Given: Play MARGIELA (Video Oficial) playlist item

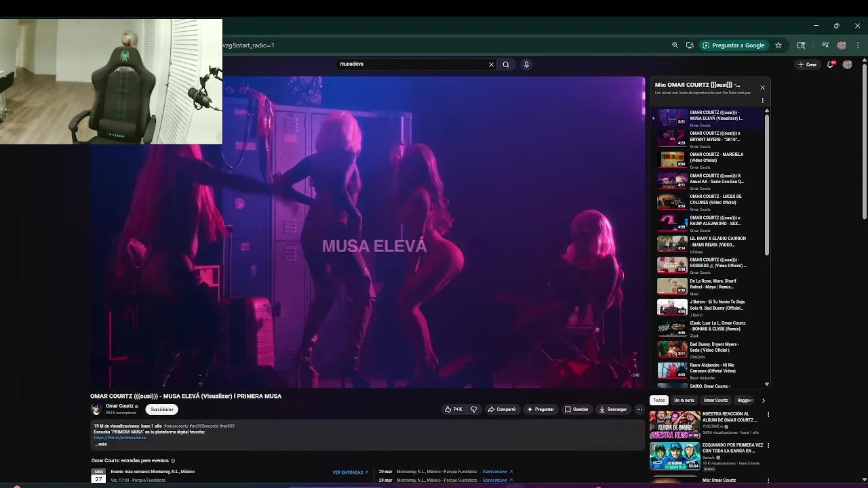Looking at the screenshot, I should point(707,160).
